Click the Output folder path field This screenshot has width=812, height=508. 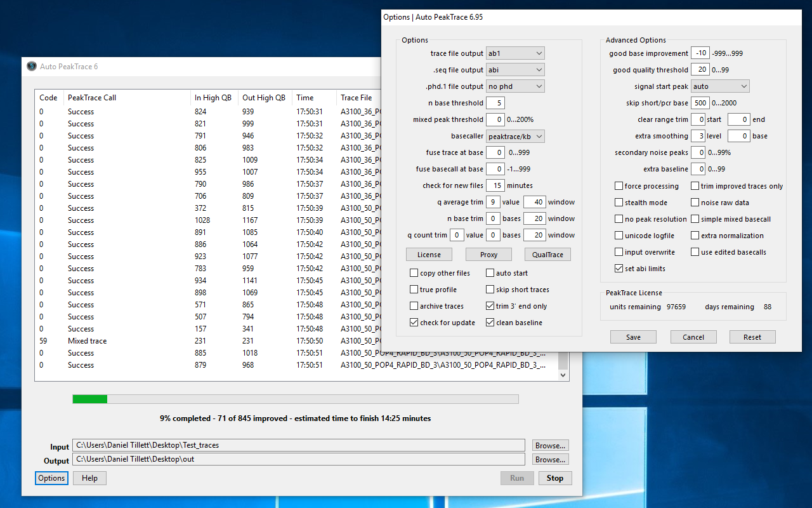click(299, 458)
